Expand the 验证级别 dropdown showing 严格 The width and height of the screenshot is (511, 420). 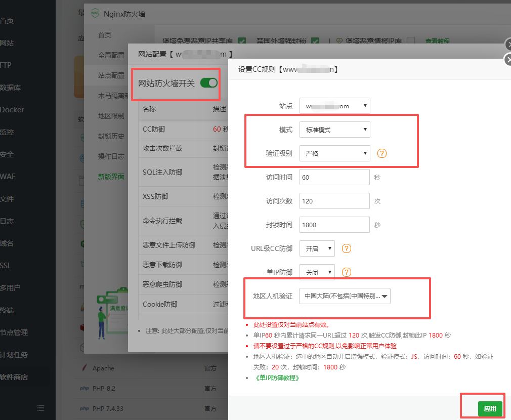pyautogui.click(x=334, y=153)
